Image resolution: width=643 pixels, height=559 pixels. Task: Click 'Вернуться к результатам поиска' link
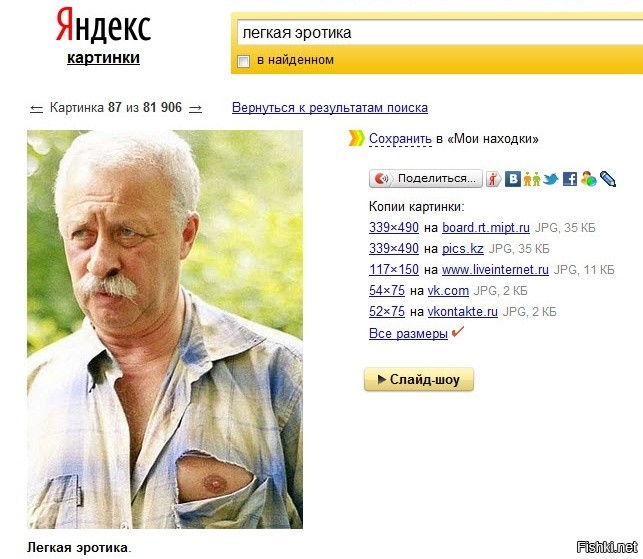pyautogui.click(x=330, y=108)
